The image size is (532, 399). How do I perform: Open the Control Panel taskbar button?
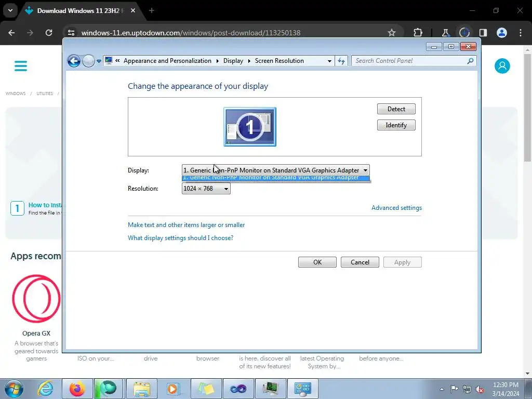pos(303,389)
